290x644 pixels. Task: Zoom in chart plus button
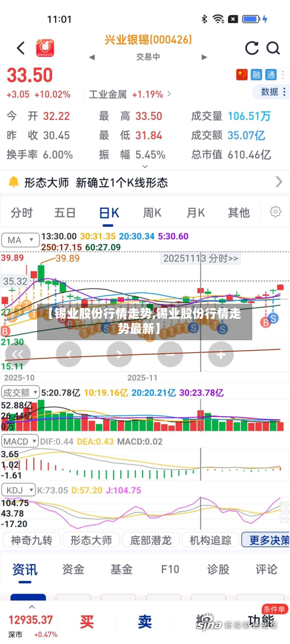coord(220,354)
